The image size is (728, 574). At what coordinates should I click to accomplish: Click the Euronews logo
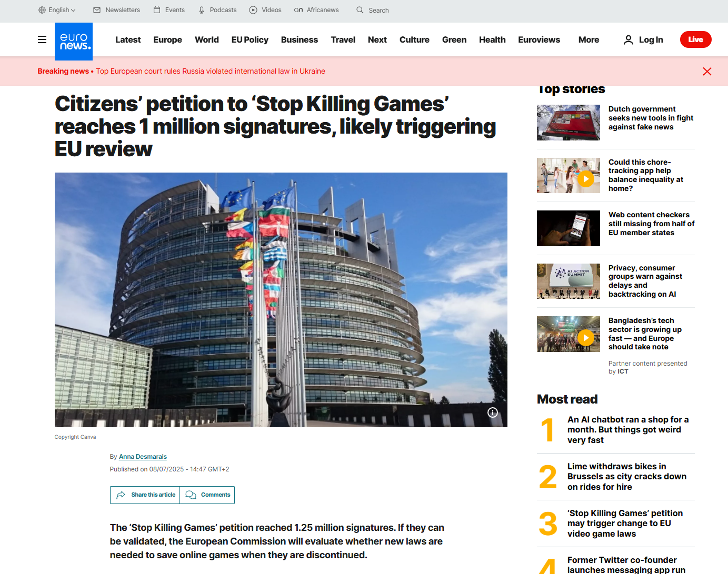tap(74, 42)
